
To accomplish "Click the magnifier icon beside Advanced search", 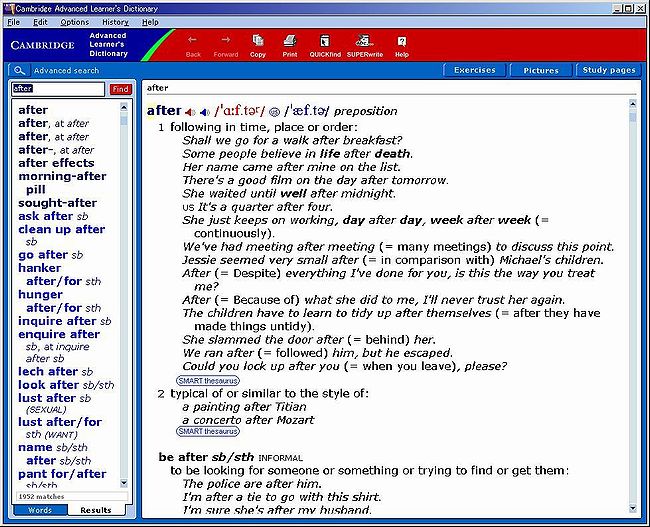I will coord(19,71).
